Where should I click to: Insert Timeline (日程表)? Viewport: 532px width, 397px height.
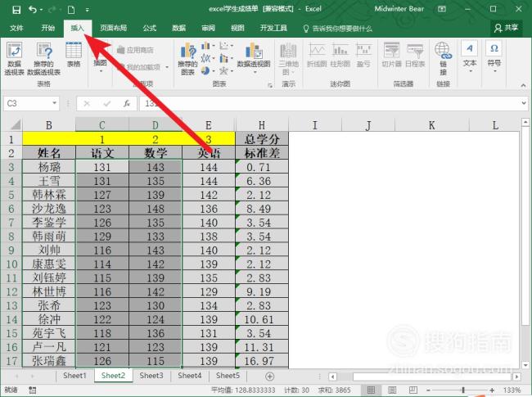click(x=415, y=54)
